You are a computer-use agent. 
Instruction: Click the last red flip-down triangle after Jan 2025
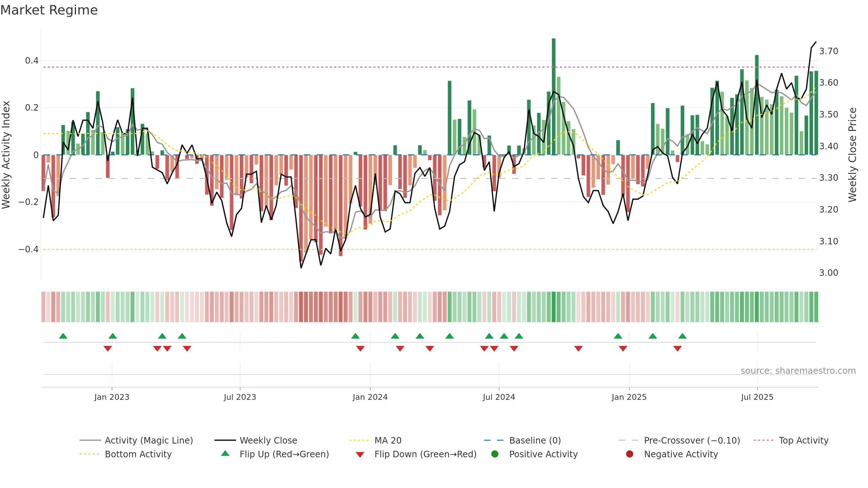tap(677, 348)
